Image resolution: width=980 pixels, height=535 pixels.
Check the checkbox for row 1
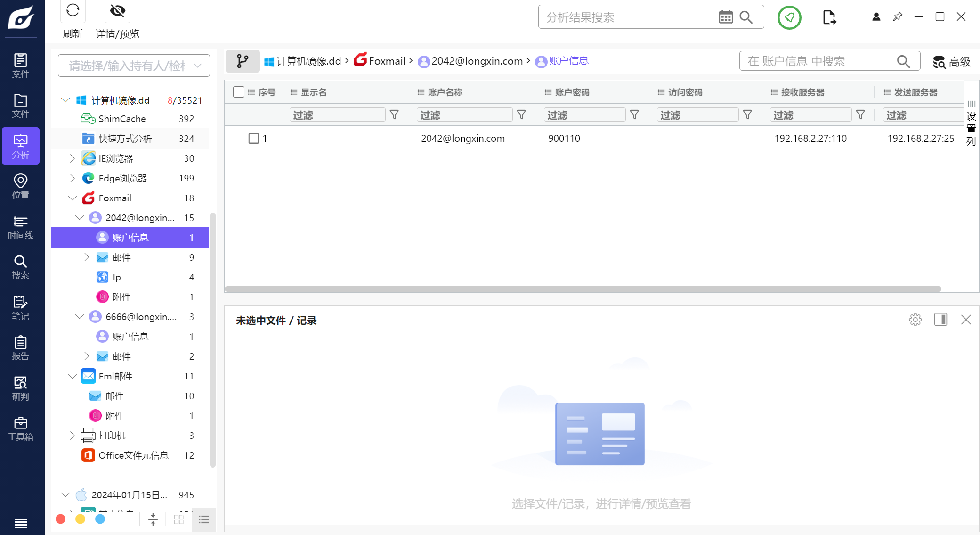[254, 139]
